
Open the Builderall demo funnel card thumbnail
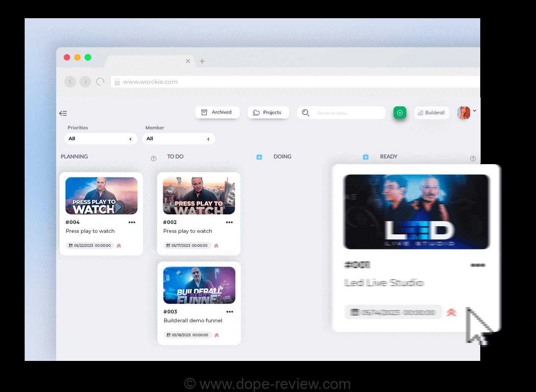pyautogui.click(x=199, y=285)
